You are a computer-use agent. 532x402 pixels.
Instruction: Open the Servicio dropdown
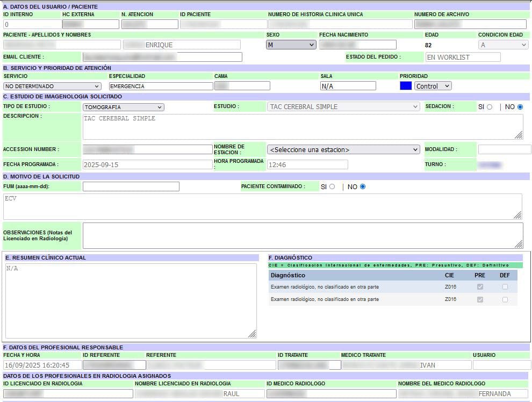pos(52,86)
